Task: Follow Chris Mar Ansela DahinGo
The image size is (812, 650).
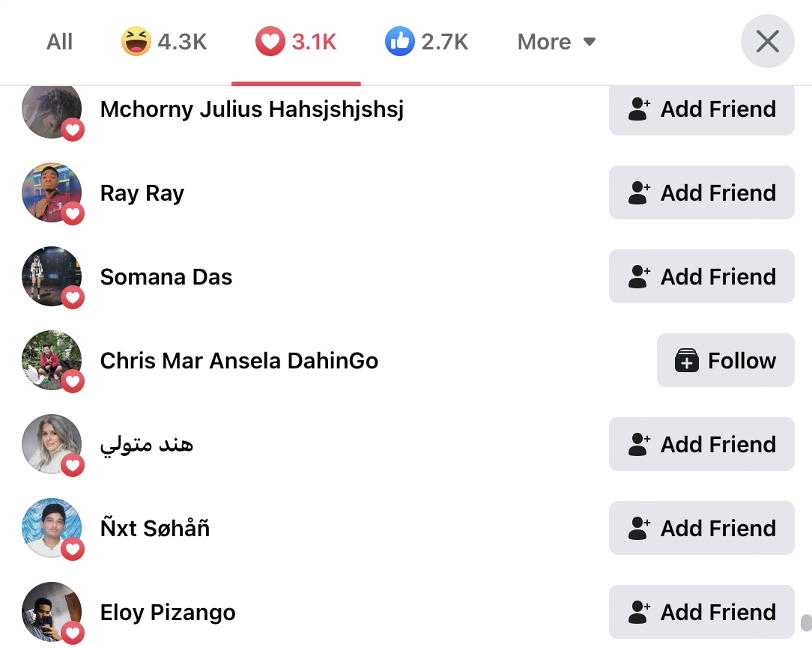Action: (x=726, y=360)
